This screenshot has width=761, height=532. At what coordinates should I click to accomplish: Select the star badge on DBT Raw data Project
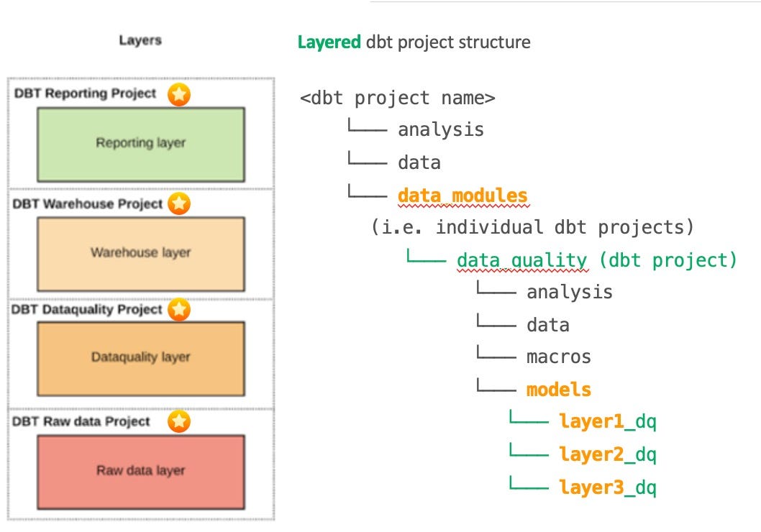(178, 422)
